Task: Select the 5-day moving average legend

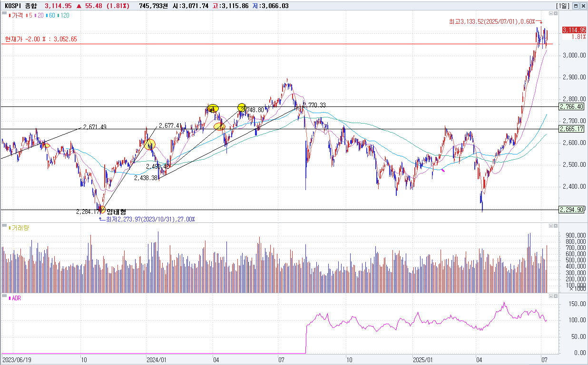Action: click(29, 16)
